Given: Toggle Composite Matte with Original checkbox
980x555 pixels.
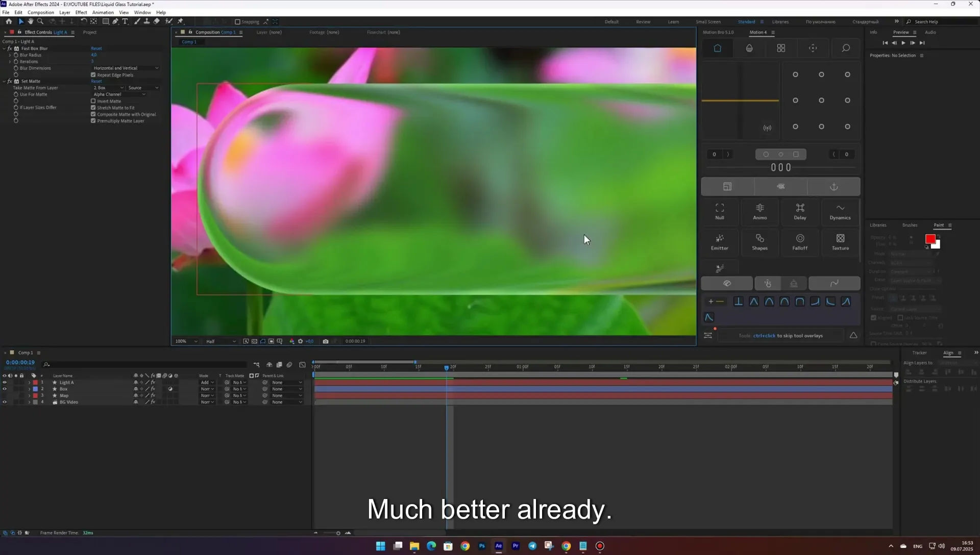Looking at the screenshot, I should (x=93, y=114).
